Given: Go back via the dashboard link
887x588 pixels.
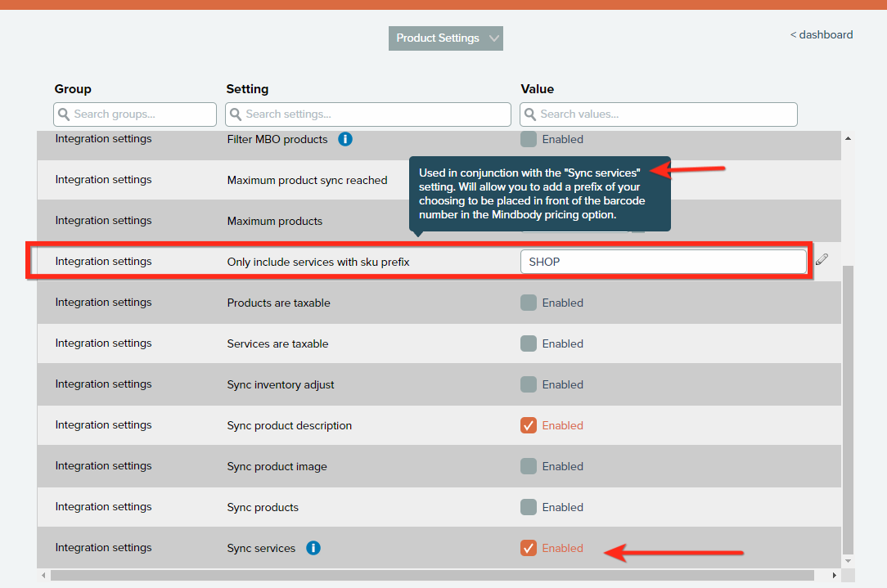Looking at the screenshot, I should point(822,35).
